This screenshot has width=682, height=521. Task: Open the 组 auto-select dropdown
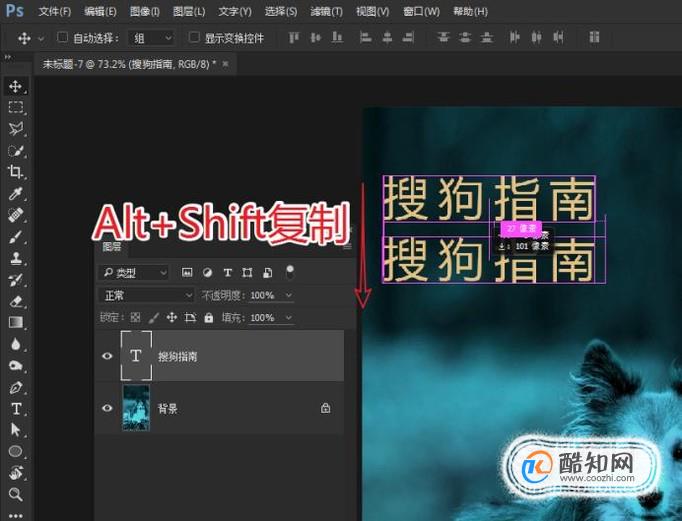(151, 38)
